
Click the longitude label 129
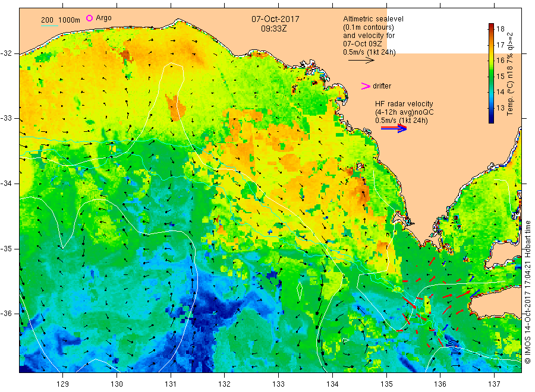(63, 384)
